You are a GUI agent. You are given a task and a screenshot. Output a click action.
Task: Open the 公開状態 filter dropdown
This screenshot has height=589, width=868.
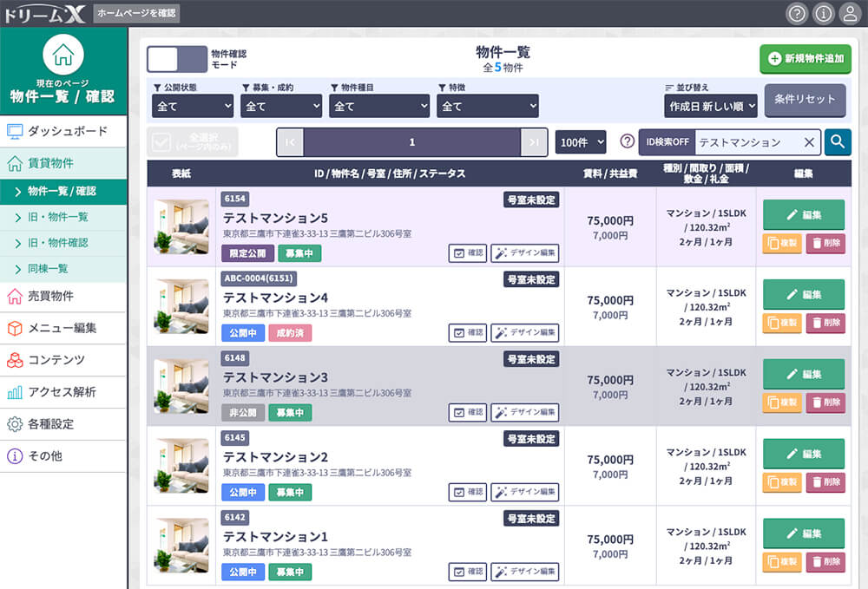193,106
